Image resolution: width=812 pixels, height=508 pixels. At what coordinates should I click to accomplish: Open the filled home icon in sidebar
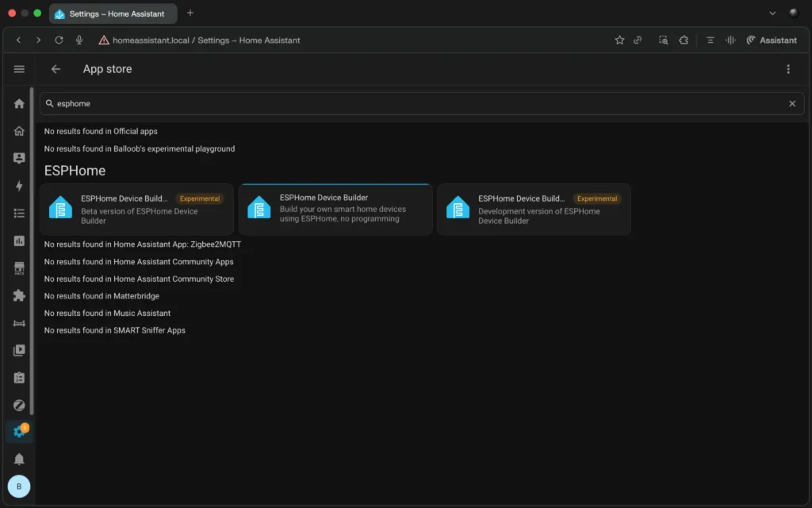tap(19, 104)
